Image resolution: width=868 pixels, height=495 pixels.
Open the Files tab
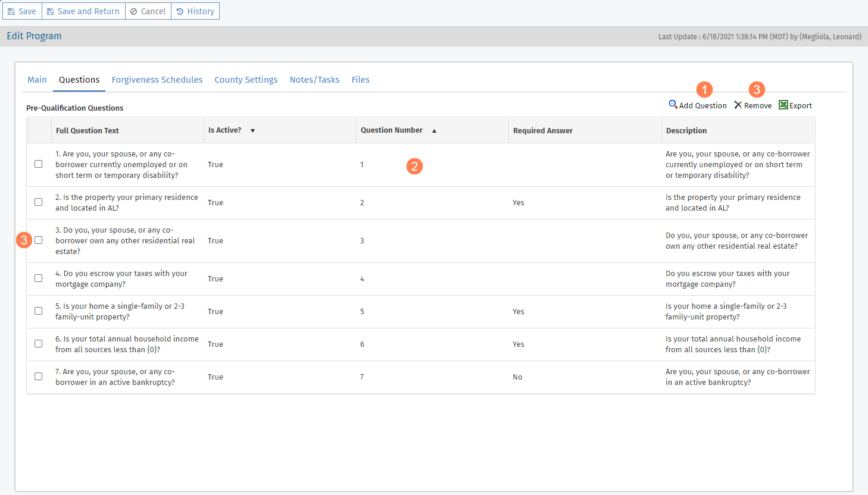coord(360,80)
